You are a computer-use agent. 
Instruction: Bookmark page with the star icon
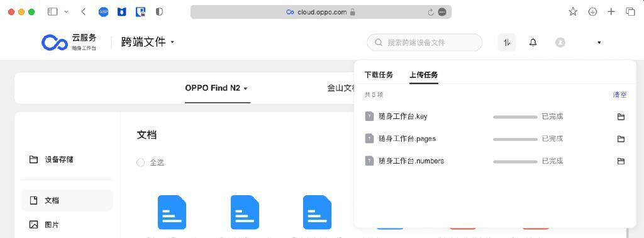573,12
